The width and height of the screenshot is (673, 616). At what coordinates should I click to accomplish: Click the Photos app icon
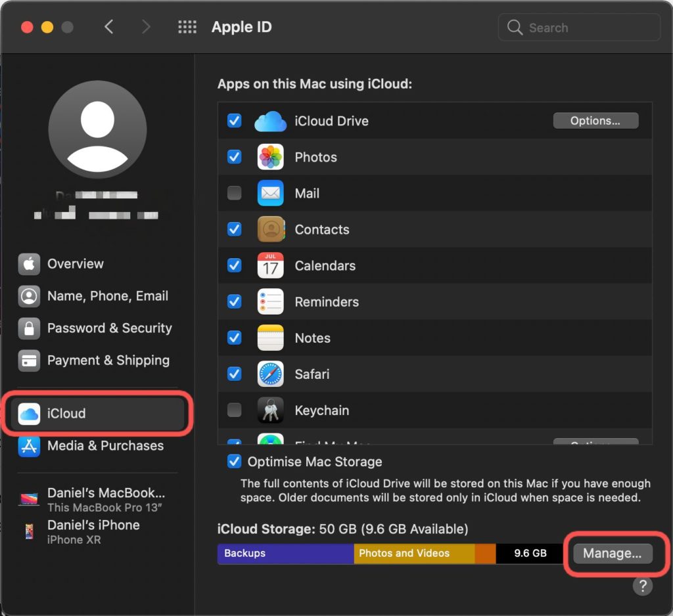click(x=270, y=157)
